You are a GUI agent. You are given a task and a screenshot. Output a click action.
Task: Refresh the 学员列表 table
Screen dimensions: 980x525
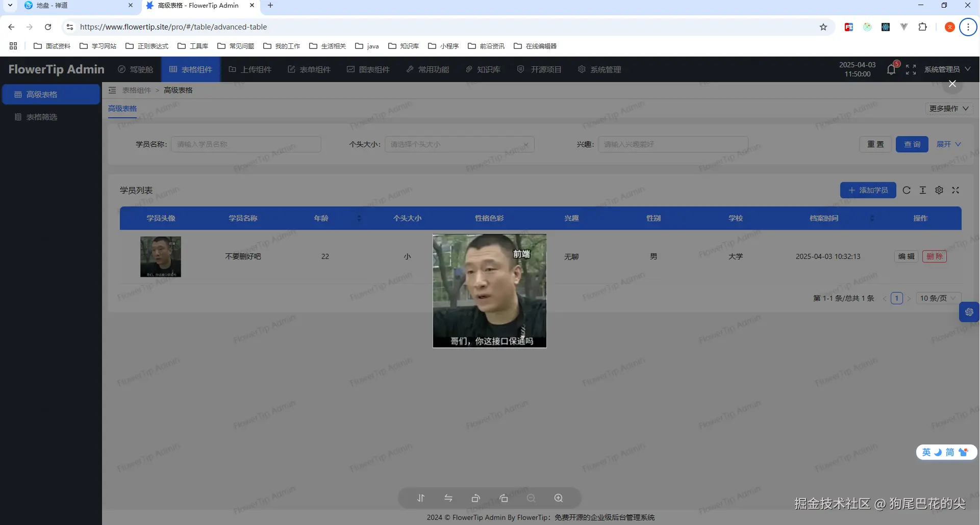click(907, 190)
